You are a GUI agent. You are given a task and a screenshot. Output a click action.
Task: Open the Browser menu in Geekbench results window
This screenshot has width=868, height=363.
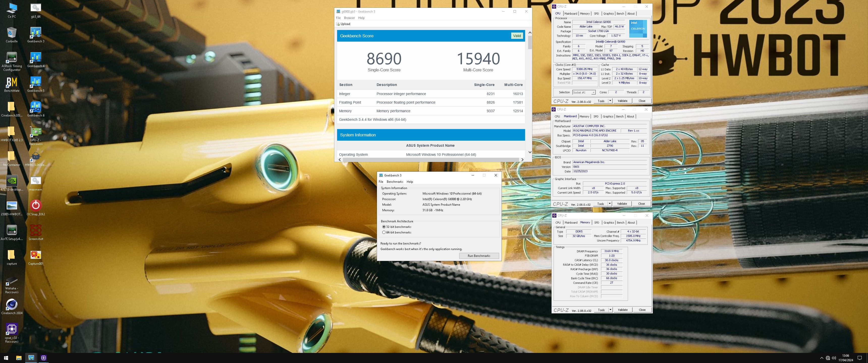[x=349, y=18]
